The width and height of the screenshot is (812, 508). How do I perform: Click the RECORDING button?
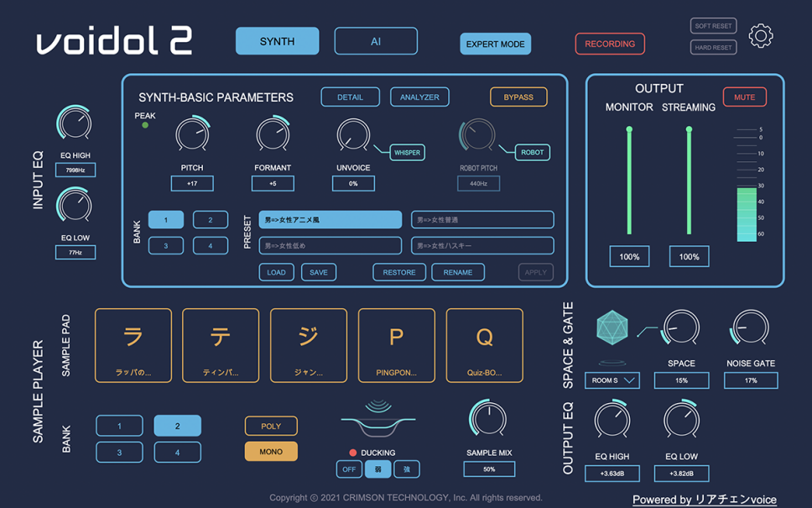click(610, 44)
